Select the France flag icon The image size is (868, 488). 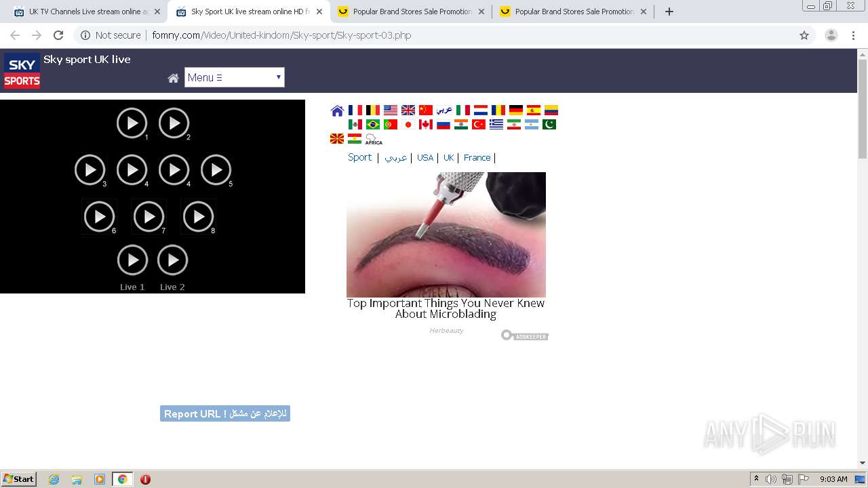point(355,110)
